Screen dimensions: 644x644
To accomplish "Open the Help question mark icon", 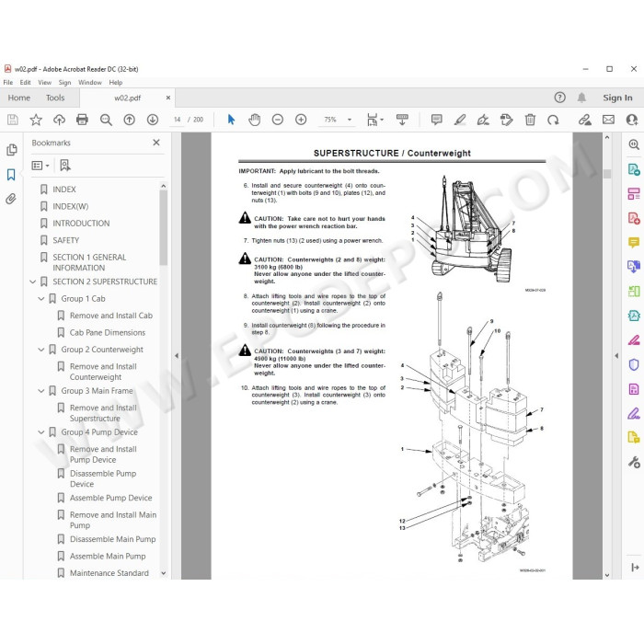I will pyautogui.click(x=559, y=98).
